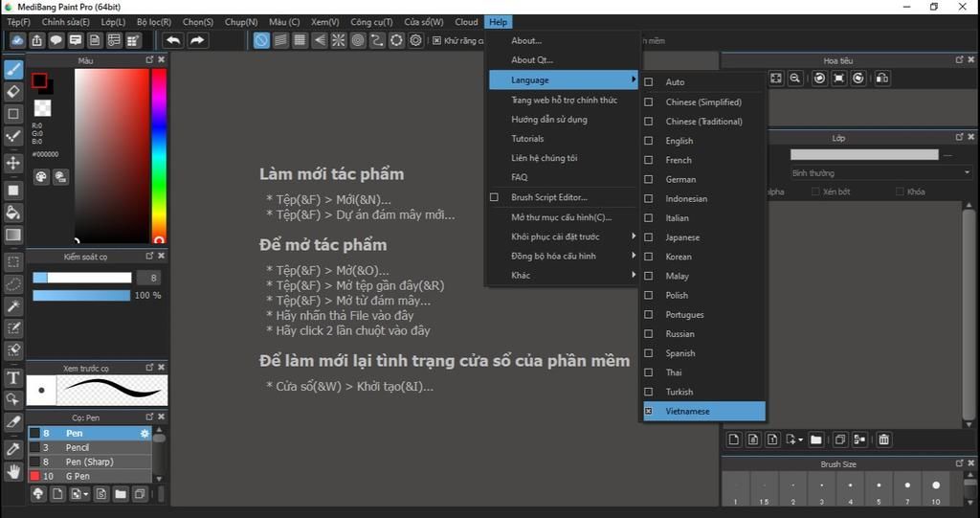The width and height of the screenshot is (980, 518).
Task: Enable the Japanese language checkbox
Action: (649, 237)
